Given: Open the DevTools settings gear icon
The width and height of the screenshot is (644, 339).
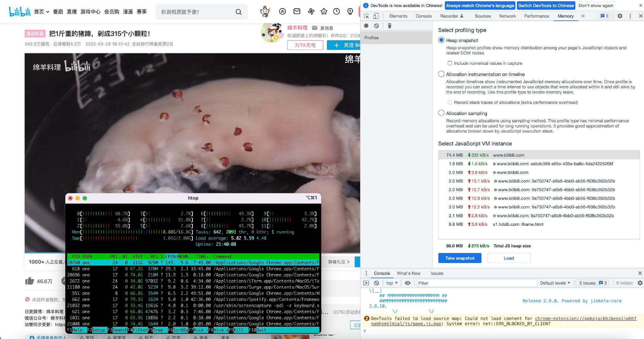Looking at the screenshot, I should (x=620, y=16).
